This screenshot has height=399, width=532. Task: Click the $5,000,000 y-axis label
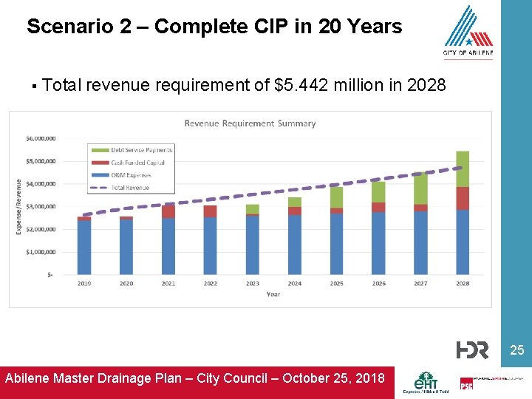click(x=41, y=161)
